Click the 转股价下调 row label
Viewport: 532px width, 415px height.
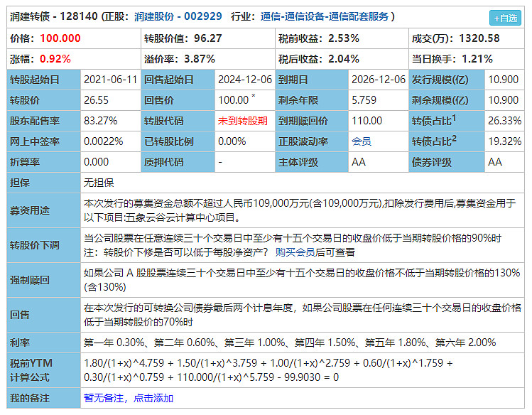43,245
